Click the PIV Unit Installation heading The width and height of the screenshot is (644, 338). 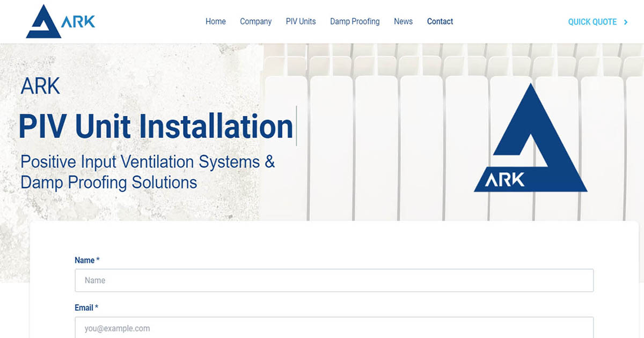[156, 126]
